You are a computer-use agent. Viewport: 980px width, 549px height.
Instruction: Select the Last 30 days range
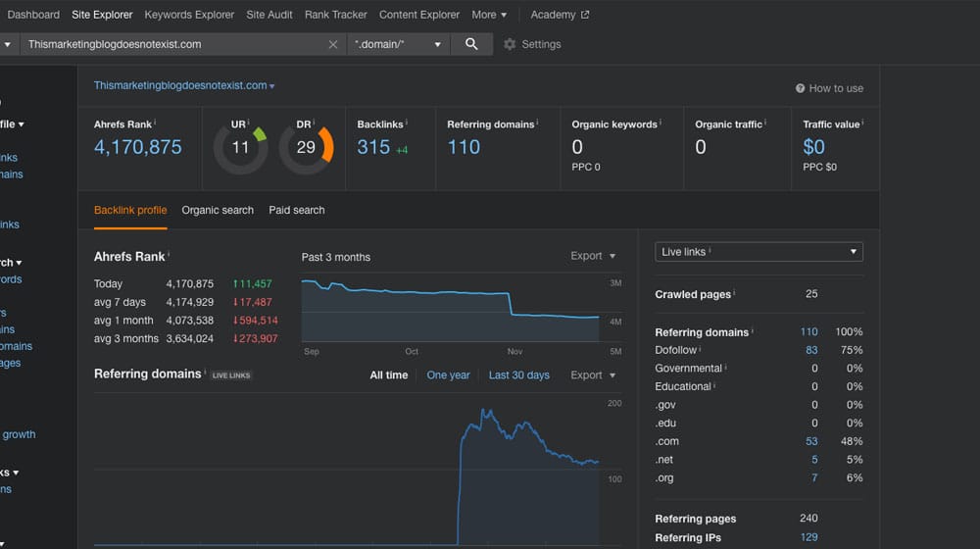pyautogui.click(x=518, y=374)
